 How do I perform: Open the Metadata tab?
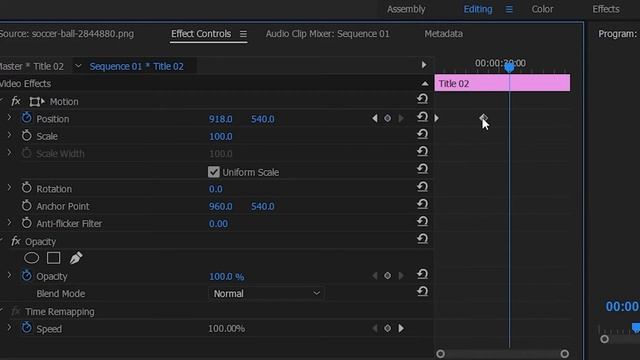(x=443, y=34)
